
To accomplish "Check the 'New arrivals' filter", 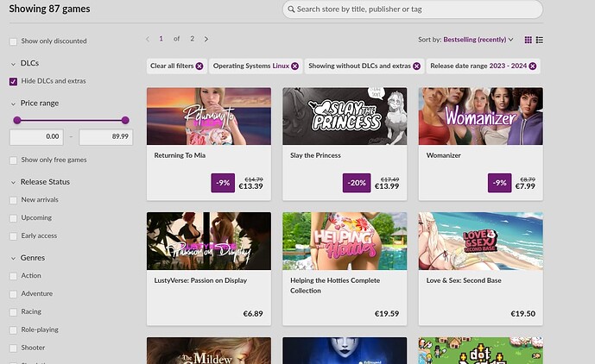I will coord(13,200).
